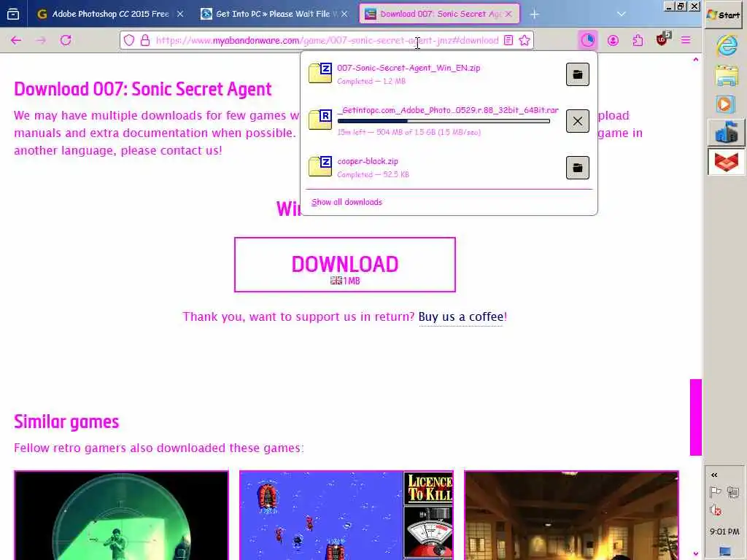The height and width of the screenshot is (560, 747).
Task: Open the extensions puzzle icon
Action: click(x=638, y=41)
